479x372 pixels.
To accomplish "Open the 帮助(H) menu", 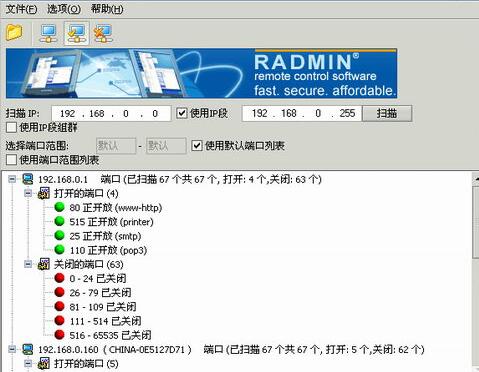I will 107,9.
